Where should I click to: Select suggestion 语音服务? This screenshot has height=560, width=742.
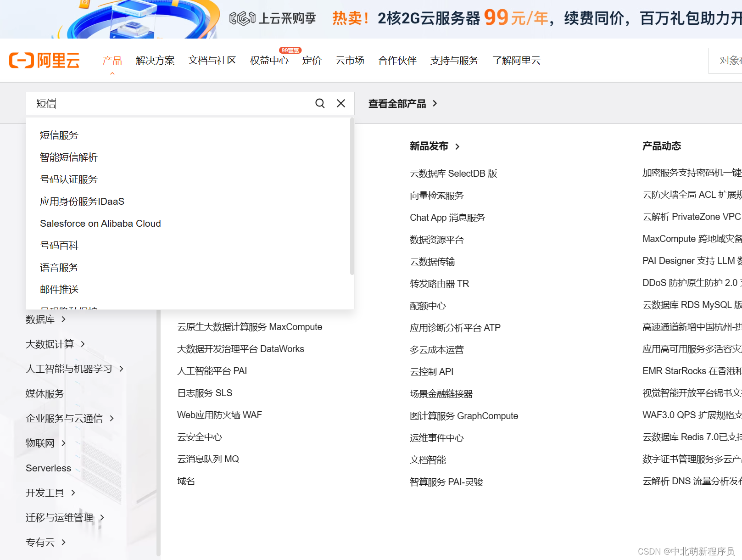click(59, 268)
